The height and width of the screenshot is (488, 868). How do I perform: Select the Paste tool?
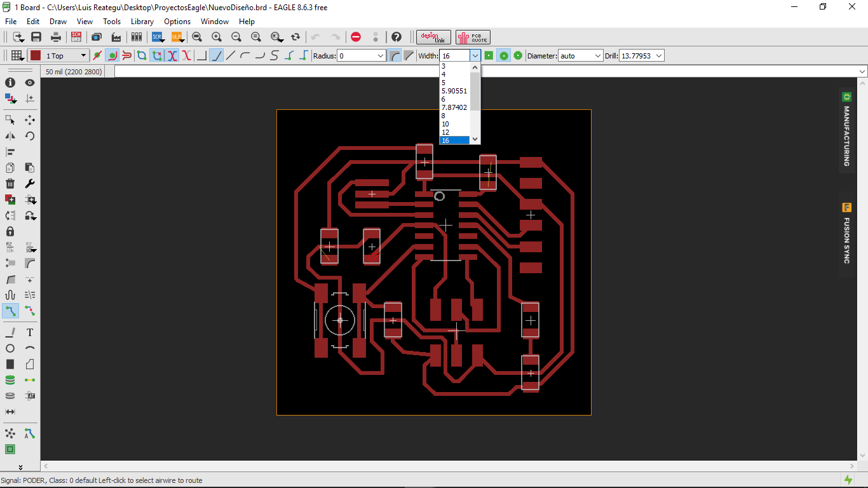tap(30, 168)
